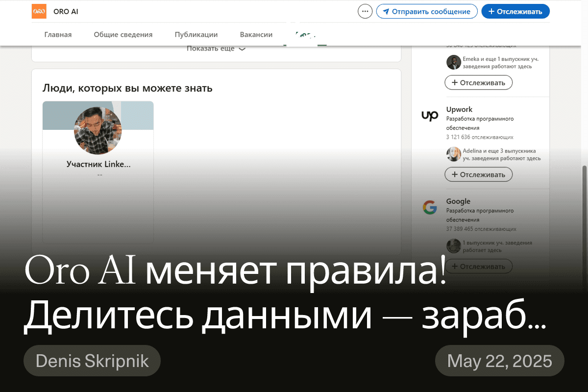Image resolution: width=588 pixels, height=392 pixels.
Task: Click the alumni avatar under Google
Action: point(454,246)
